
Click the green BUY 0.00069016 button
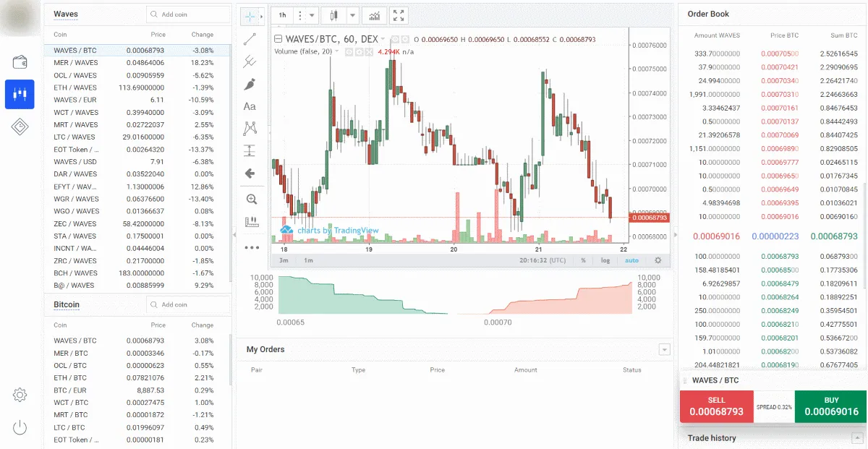(830, 407)
